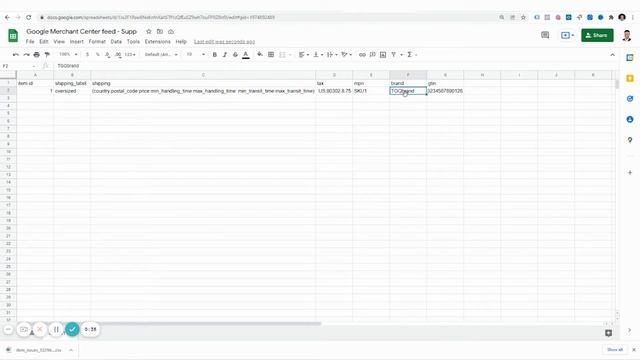The height and width of the screenshot is (360, 640).
Task: Activate the Paint format tool
Action: pos(47,55)
